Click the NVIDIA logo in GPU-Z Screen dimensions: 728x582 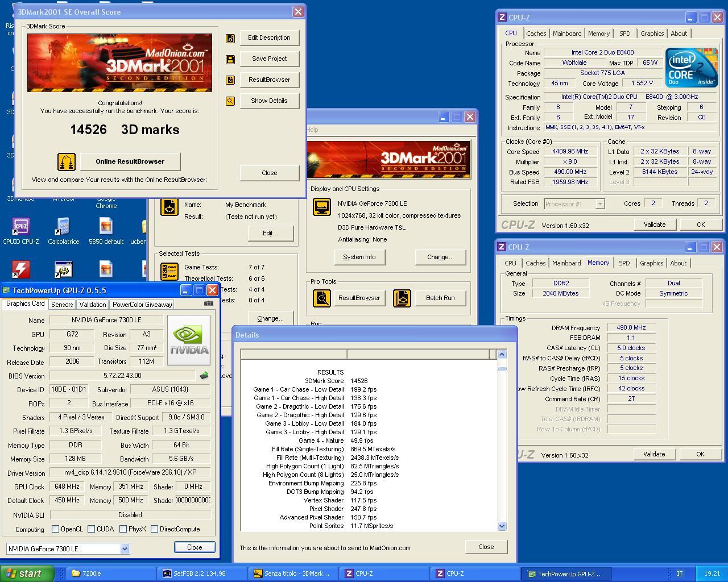pyautogui.click(x=189, y=340)
